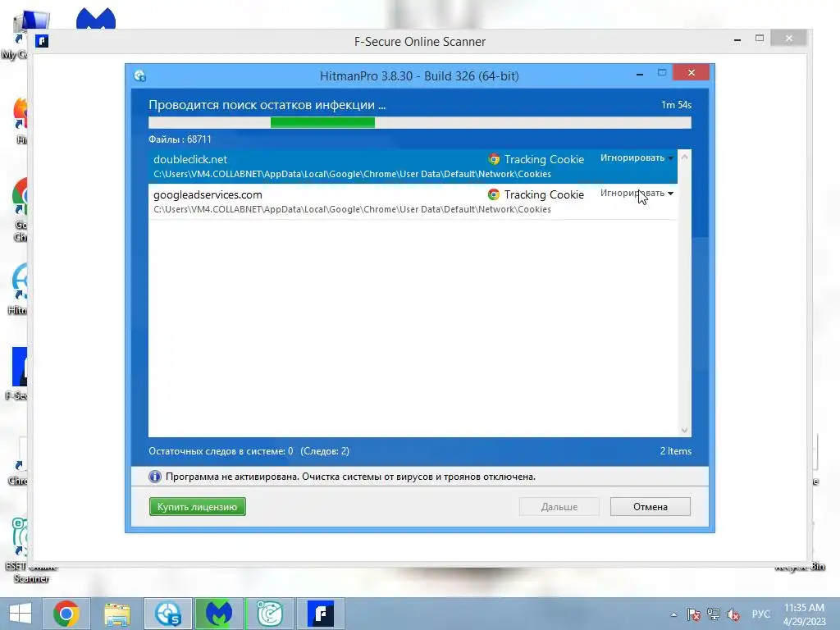Click the results list scroll down arrow
Viewport: 840px width, 630px height.
(684, 430)
